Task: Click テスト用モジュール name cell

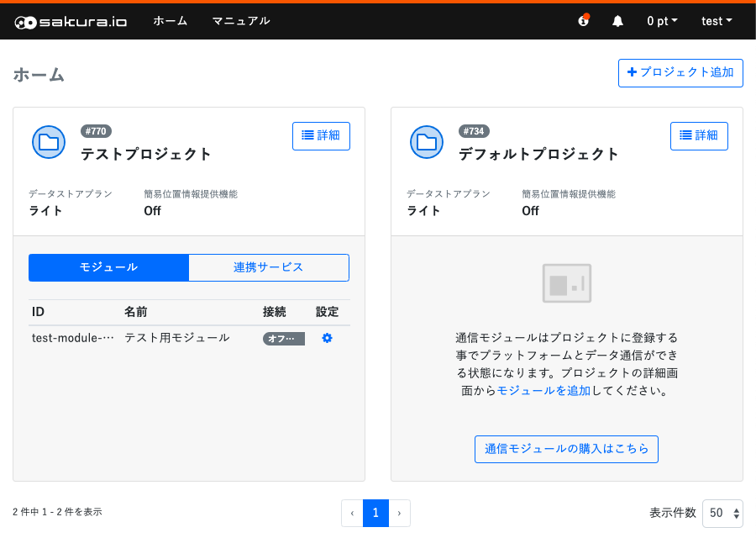Action: [177, 338]
